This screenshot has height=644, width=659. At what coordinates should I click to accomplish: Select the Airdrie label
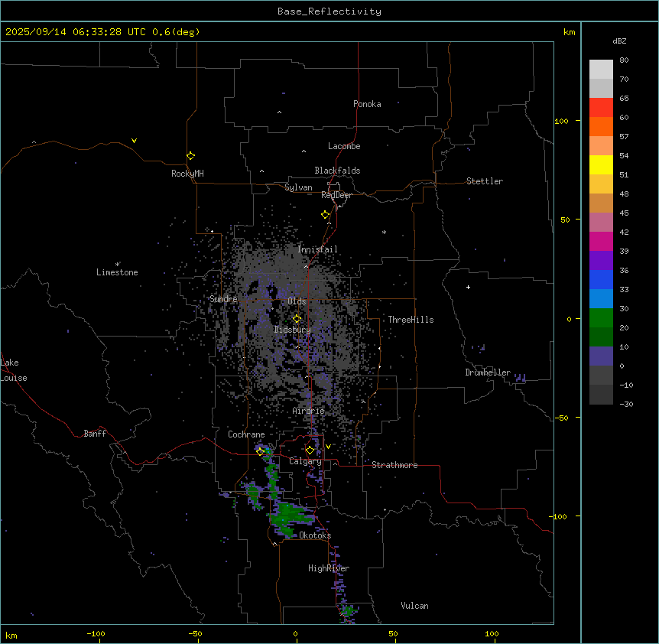point(309,411)
